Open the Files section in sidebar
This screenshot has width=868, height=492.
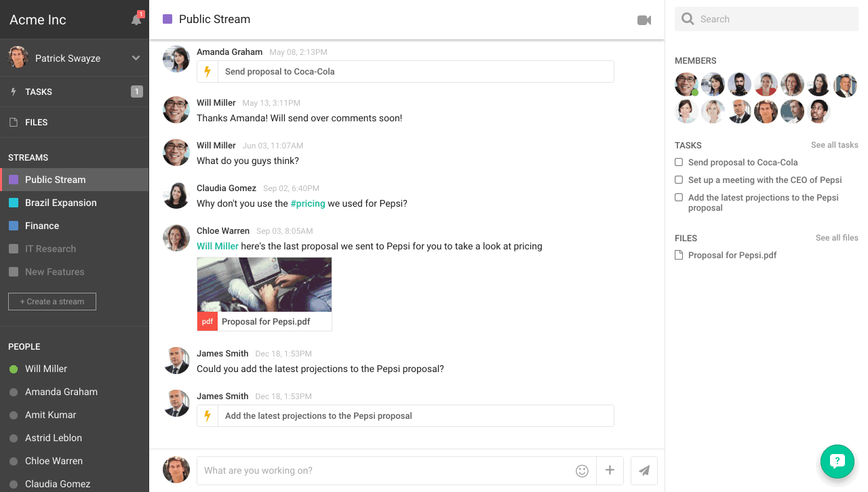(37, 123)
